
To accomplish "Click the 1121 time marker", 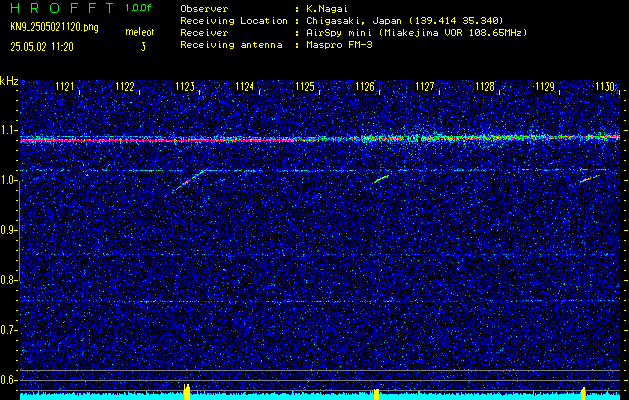I will pyautogui.click(x=65, y=87).
